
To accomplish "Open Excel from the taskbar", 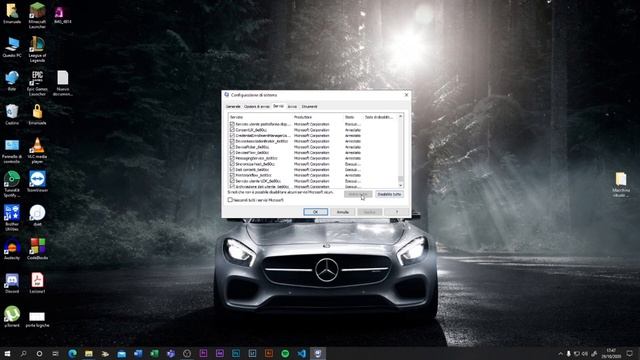I will click(154, 353).
